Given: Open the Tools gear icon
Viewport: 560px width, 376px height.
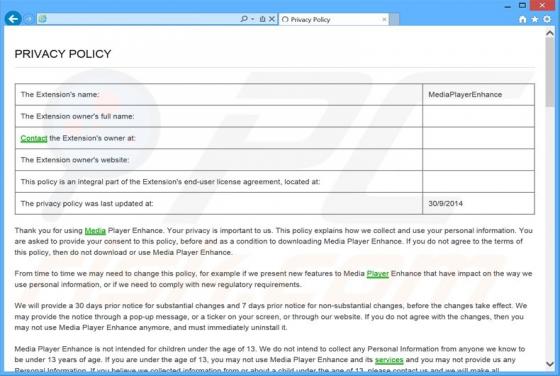Looking at the screenshot, I should pos(547,19).
